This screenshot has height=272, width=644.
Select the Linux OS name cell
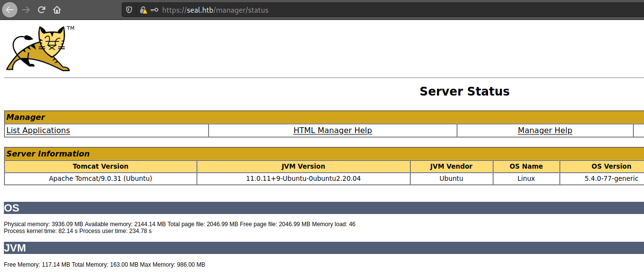(526, 178)
